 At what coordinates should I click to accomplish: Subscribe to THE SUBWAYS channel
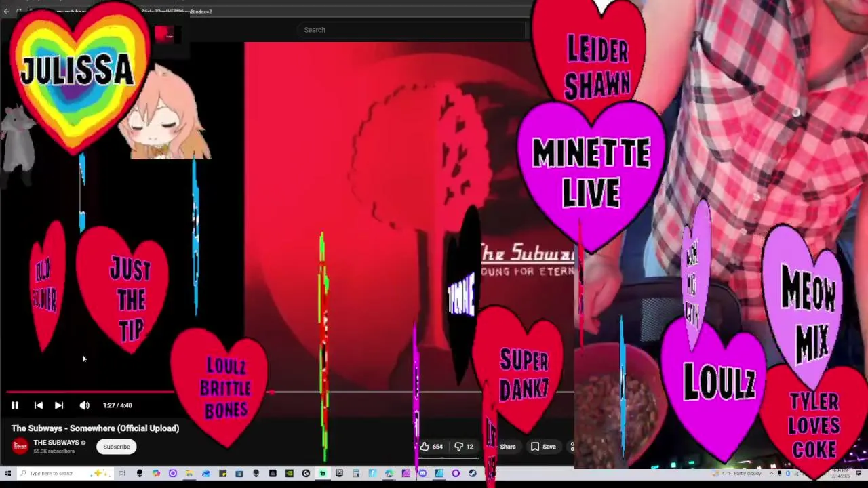point(116,447)
